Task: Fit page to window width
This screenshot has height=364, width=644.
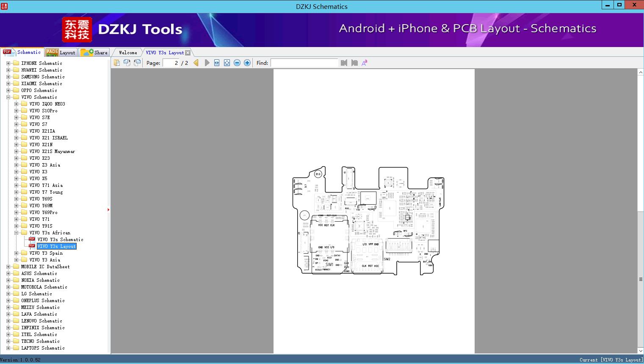Action: (x=216, y=63)
